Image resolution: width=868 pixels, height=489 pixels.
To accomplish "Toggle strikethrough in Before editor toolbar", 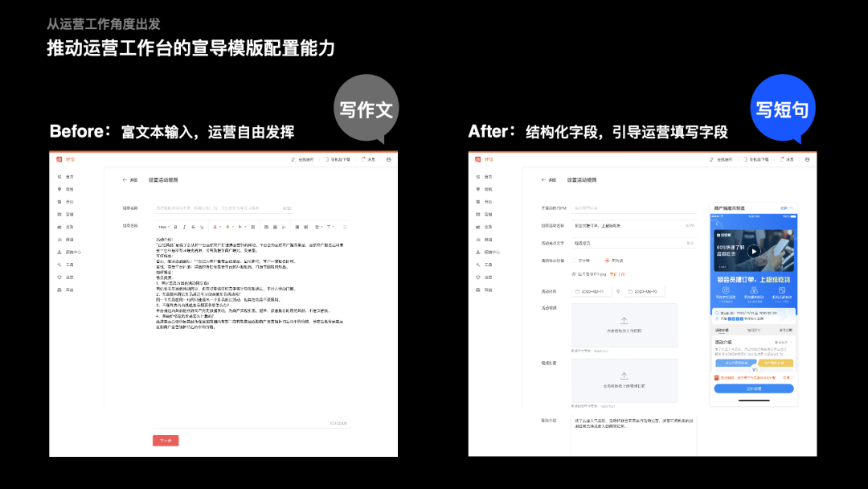I will click(193, 227).
